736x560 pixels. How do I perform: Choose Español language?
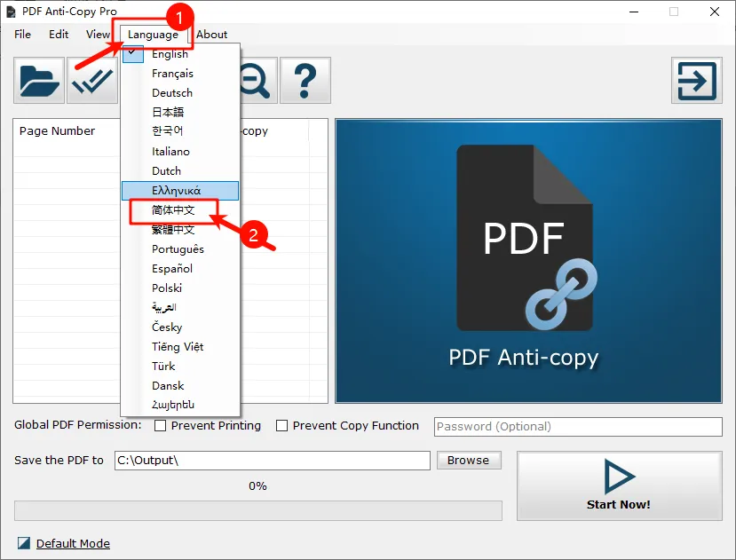tap(180, 269)
